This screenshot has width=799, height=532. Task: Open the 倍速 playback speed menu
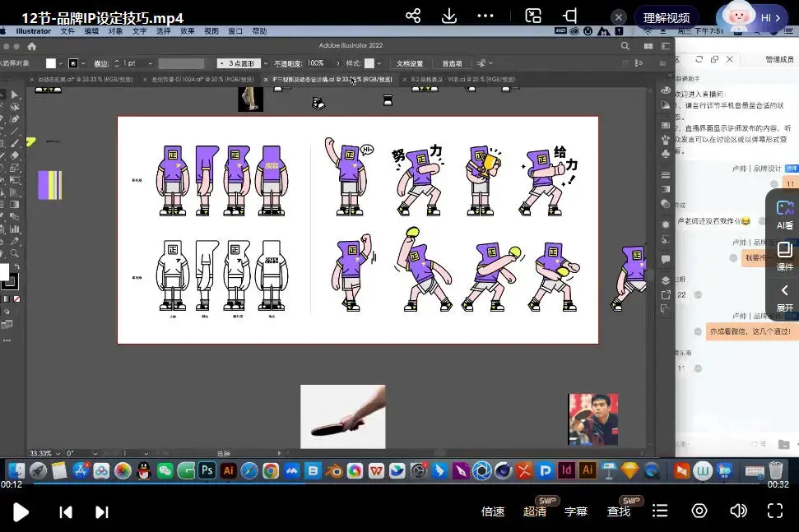(493, 511)
